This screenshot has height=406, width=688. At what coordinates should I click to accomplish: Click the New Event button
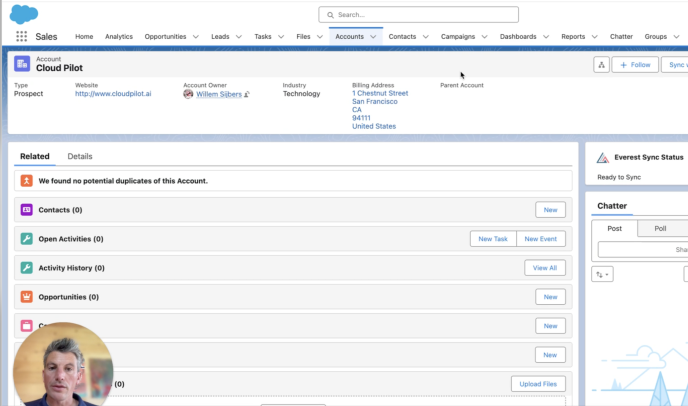coord(541,239)
